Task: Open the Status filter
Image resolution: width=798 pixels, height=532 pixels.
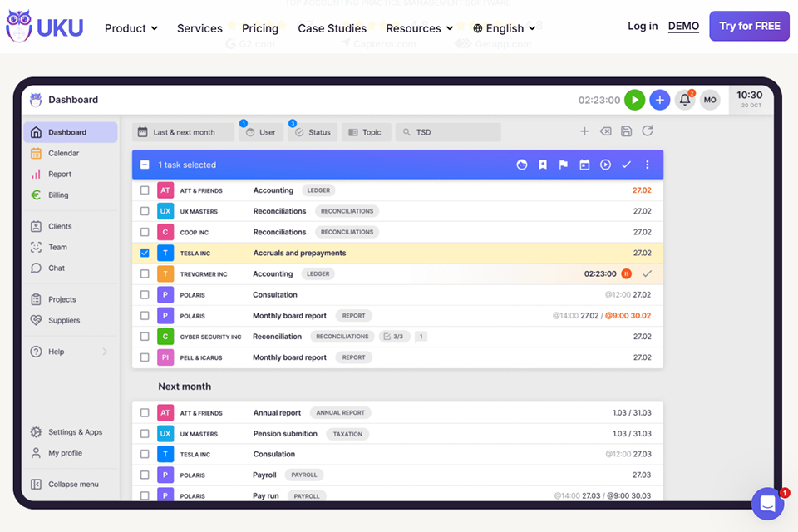Action: click(313, 132)
